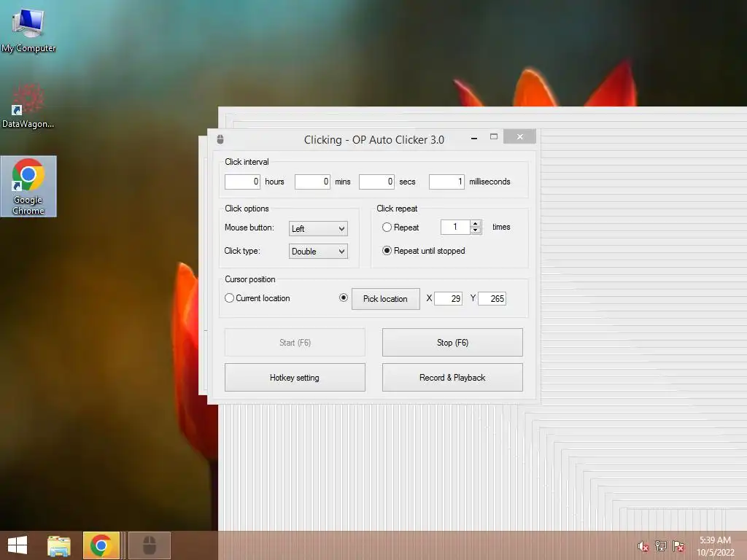Click the mouse icon in the title bar
The height and width of the screenshot is (560, 747).
[220, 139]
